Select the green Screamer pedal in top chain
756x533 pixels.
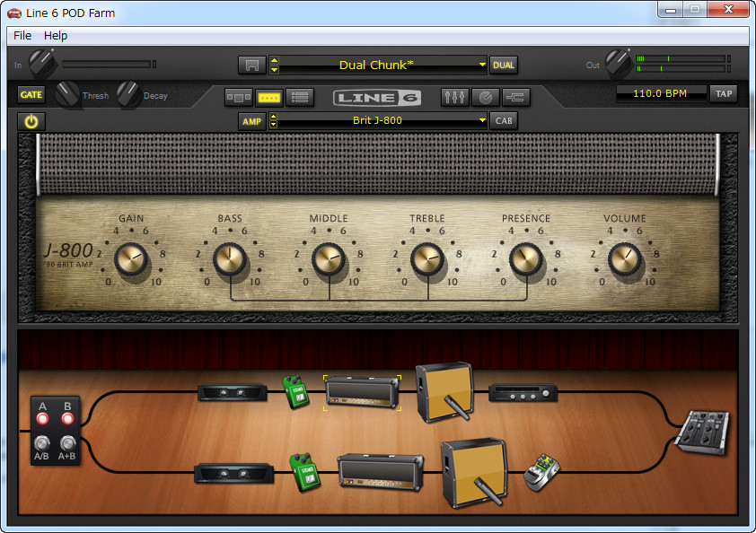click(x=295, y=391)
